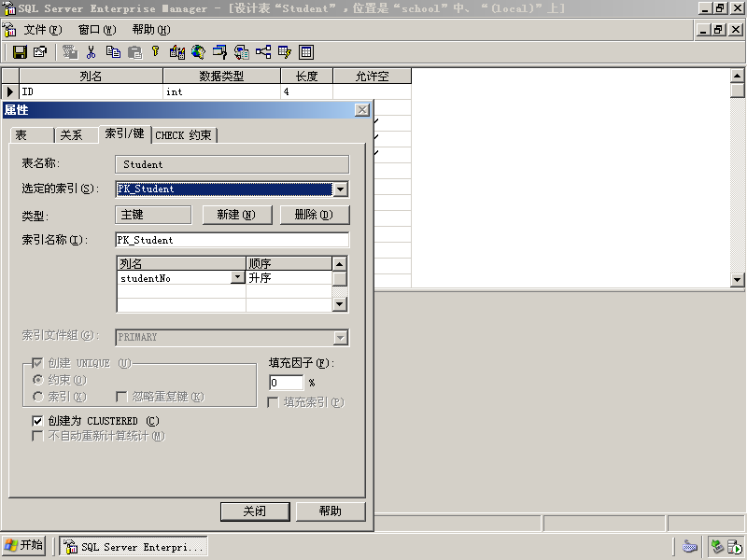Viewport: 747px width, 560px height.
Task: Open the 窗口 (Window) menu
Action: [97, 30]
